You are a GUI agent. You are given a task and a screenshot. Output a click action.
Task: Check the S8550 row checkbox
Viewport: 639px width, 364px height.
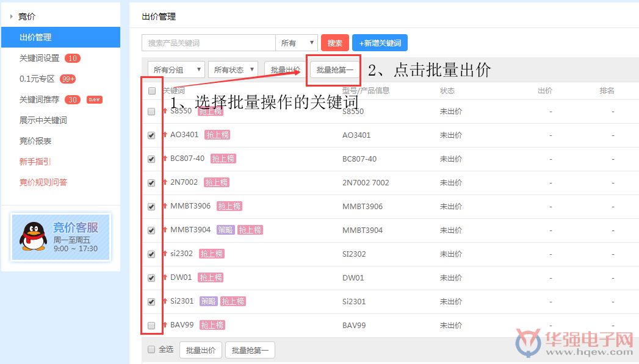[x=151, y=111]
